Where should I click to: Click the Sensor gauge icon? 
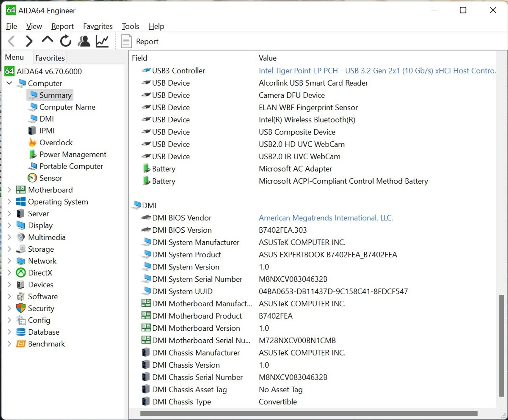click(32, 178)
